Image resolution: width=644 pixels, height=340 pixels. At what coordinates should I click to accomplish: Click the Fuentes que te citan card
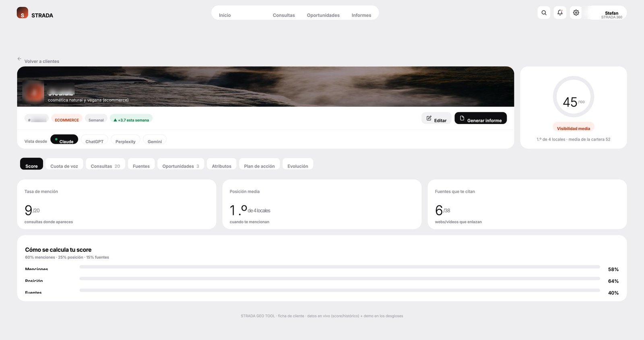pyautogui.click(x=527, y=204)
